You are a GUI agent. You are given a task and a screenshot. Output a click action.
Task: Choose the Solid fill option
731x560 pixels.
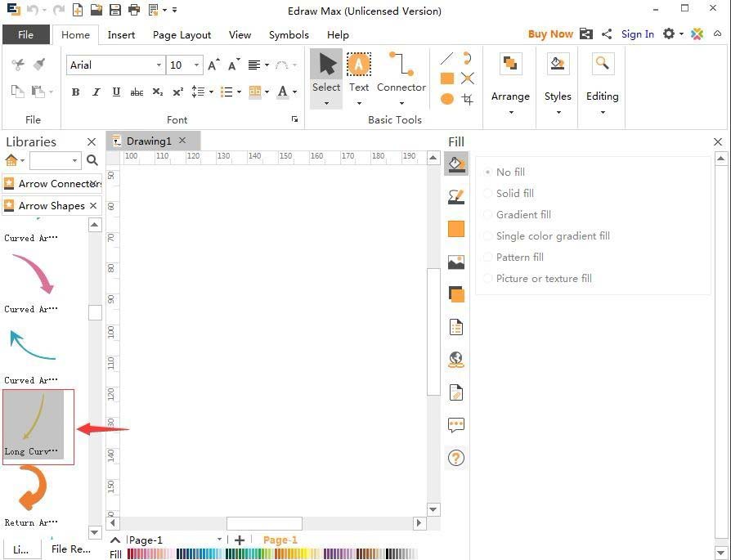pyautogui.click(x=514, y=194)
